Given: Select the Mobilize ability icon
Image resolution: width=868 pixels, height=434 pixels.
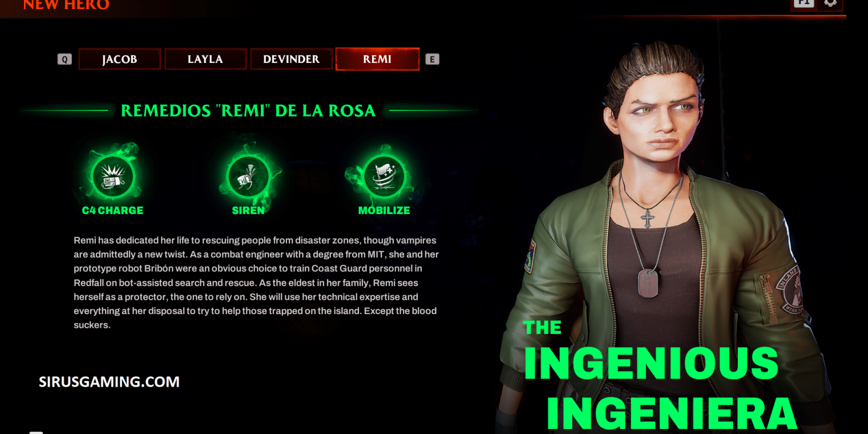Looking at the screenshot, I should [x=383, y=177].
